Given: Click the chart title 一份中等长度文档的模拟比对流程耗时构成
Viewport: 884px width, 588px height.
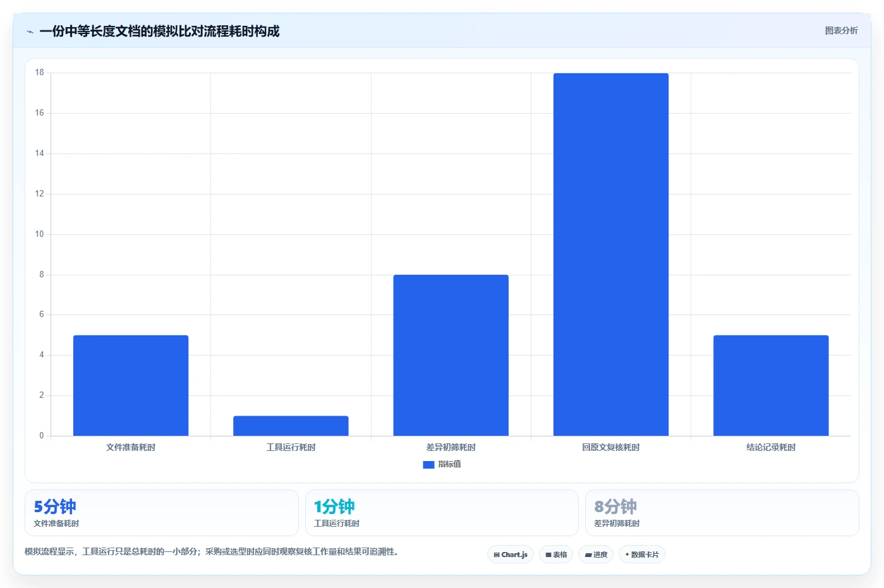Looking at the screenshot, I should 159,32.
